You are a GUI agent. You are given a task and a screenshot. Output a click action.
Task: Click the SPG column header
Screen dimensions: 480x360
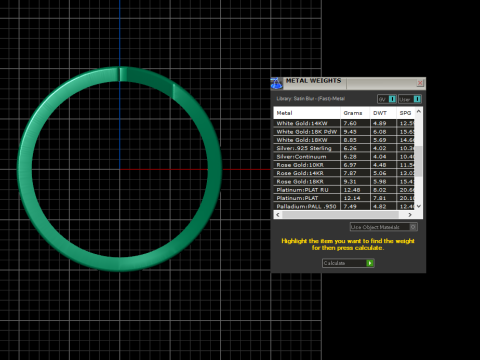pyautogui.click(x=405, y=113)
